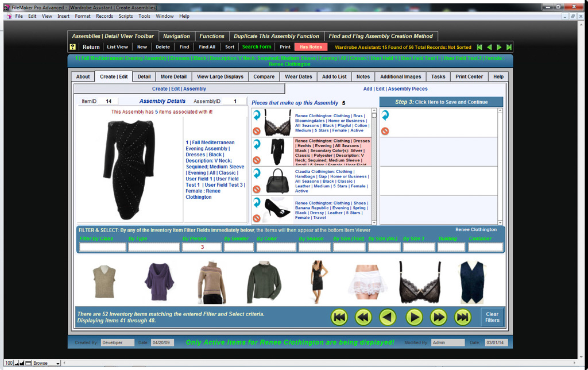Viewport: 588px width, 370px height.
Task: Click the zoom in icon in status bar
Action: coord(22,363)
